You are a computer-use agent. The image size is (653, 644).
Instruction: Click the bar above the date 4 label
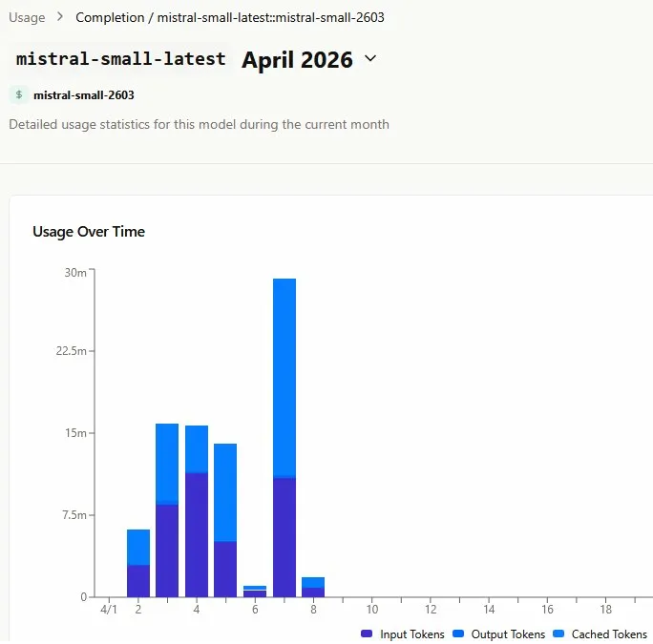(x=197, y=511)
